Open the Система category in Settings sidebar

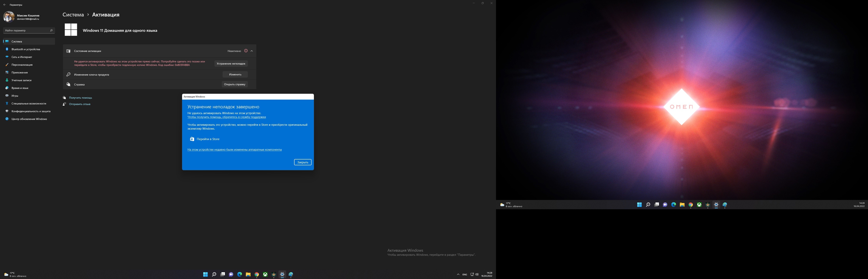click(29, 41)
